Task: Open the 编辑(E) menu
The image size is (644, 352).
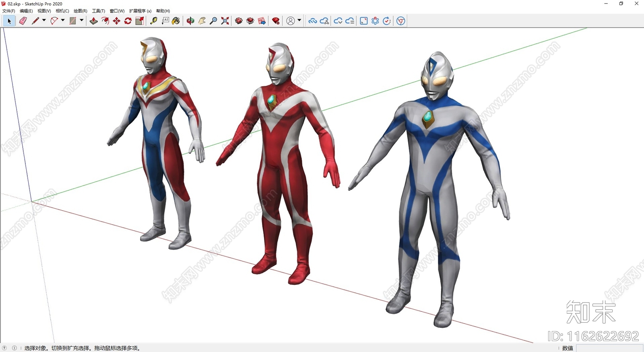Action: coord(26,11)
